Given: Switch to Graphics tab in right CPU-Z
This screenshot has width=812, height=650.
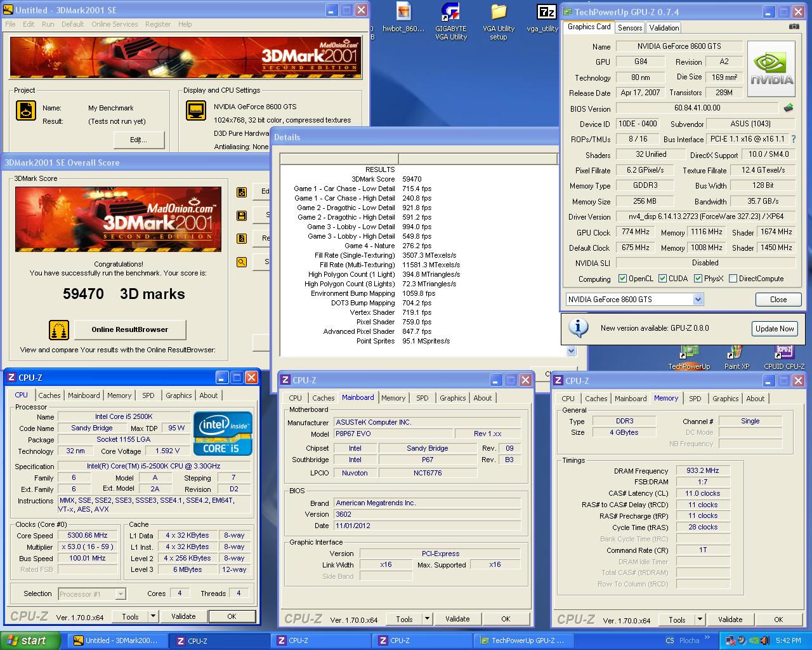Looking at the screenshot, I should point(726,399).
